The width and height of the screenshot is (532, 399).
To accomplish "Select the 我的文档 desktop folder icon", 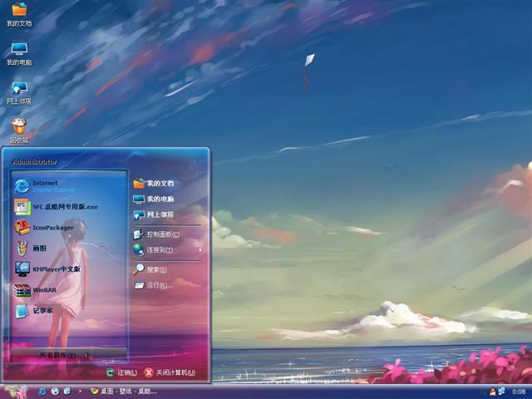I will click(x=19, y=13).
